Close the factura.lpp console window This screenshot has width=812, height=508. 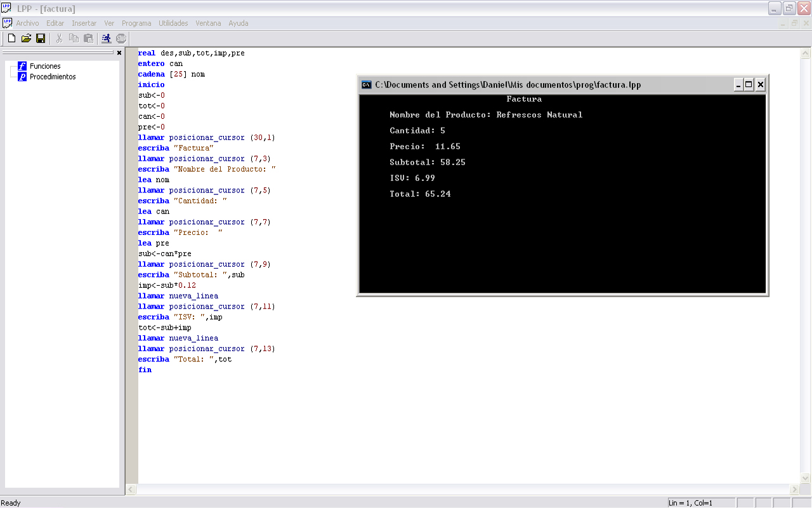coord(760,84)
